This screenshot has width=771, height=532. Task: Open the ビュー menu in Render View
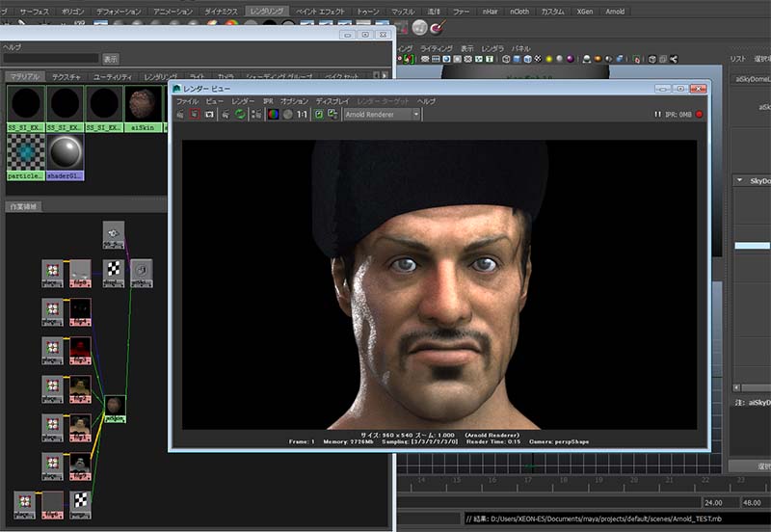214,101
